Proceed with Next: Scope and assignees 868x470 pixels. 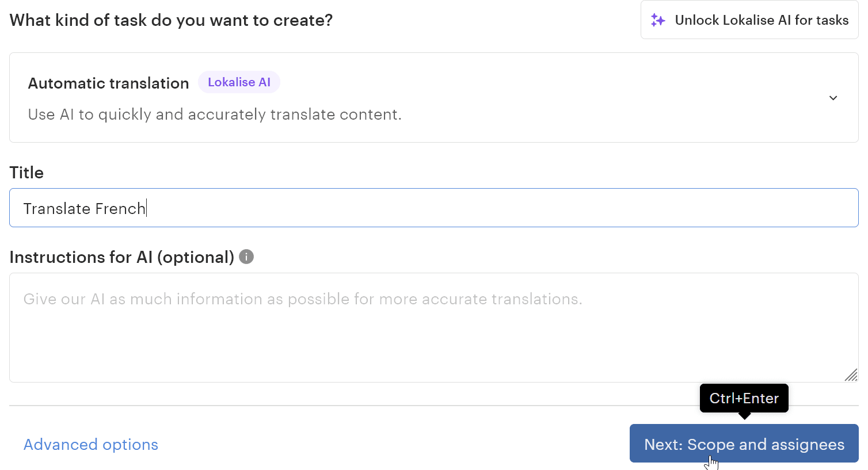click(744, 444)
